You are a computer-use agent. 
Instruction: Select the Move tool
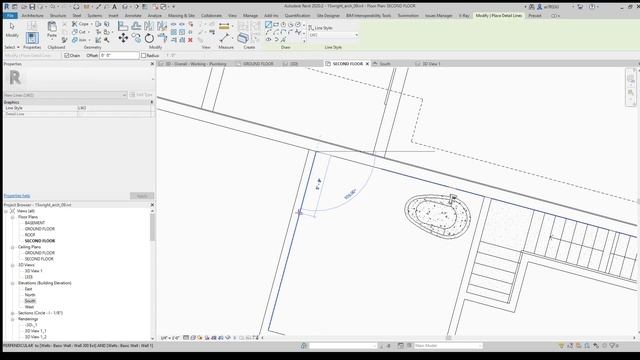click(123, 38)
